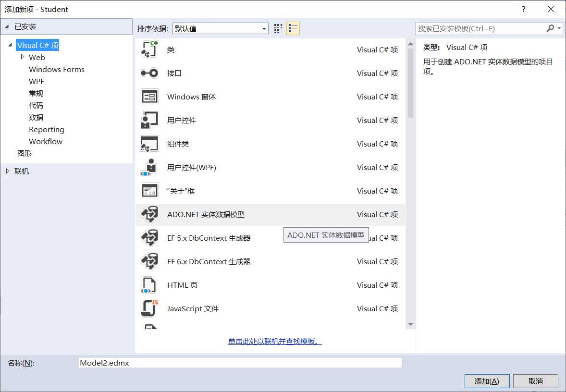This screenshot has width=566, height=392.
Task: Select the WPF category
Action: [37, 81]
